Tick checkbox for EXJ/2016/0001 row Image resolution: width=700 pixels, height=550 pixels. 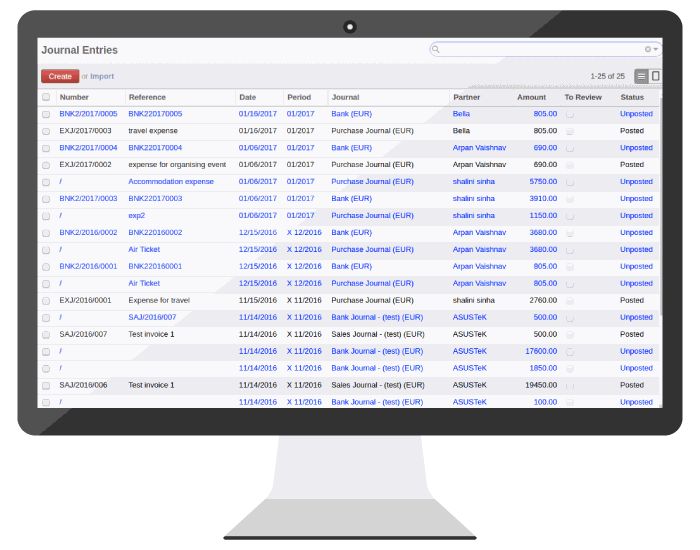click(46, 301)
